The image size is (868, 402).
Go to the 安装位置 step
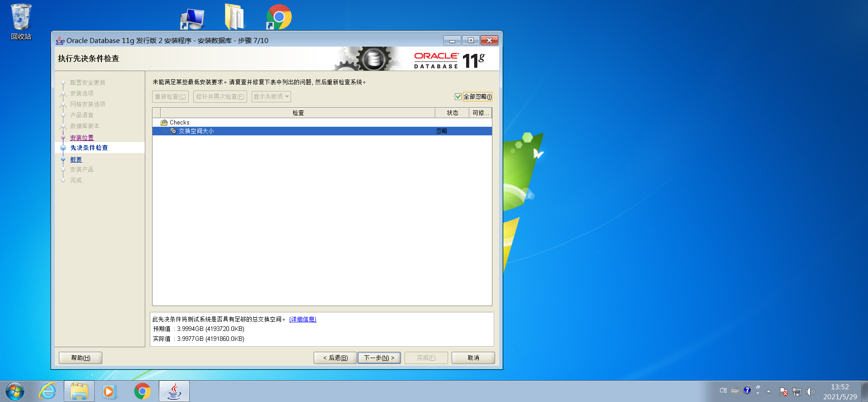point(82,138)
